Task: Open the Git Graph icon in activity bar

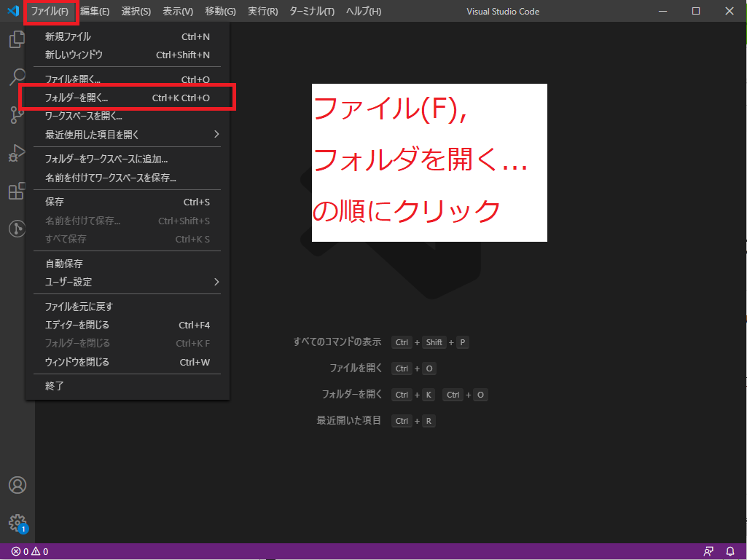Action: 17,229
